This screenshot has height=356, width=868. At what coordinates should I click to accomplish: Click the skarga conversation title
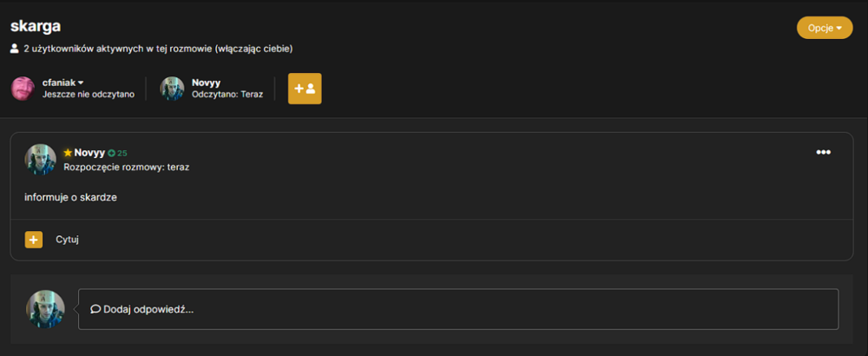(36, 26)
